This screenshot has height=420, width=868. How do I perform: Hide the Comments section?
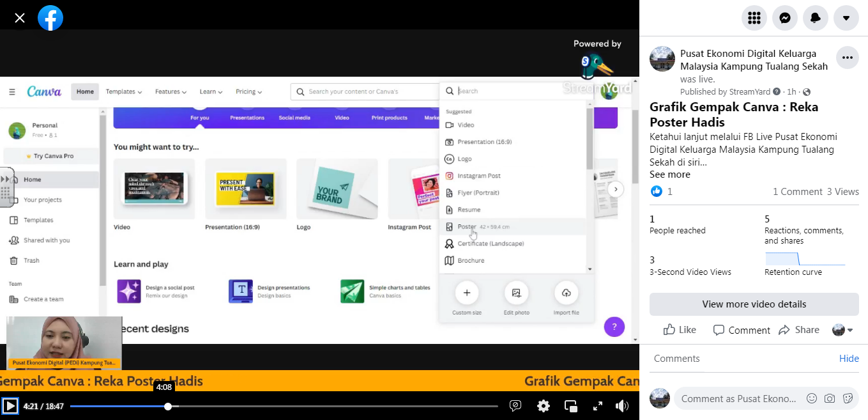(849, 359)
